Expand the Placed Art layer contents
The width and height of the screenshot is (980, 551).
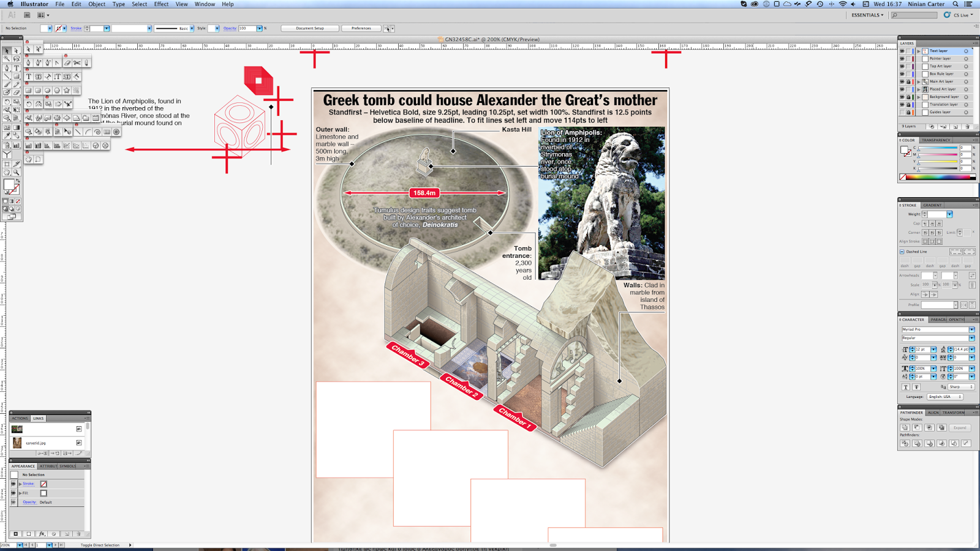pos(919,89)
